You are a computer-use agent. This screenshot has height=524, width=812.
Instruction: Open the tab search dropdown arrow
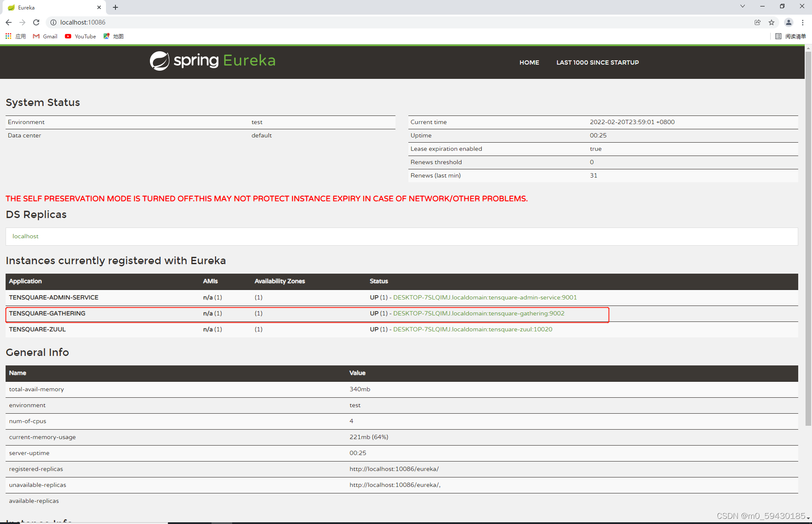coord(743,6)
